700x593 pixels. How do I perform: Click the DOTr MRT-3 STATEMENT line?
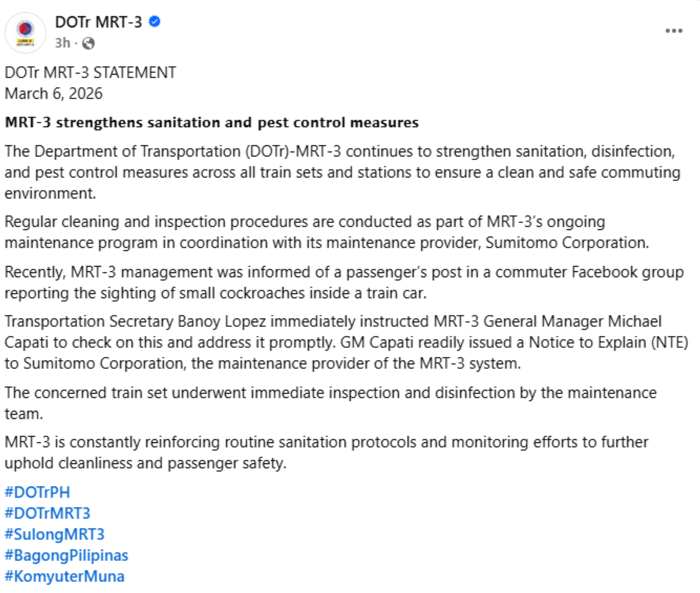(90, 72)
